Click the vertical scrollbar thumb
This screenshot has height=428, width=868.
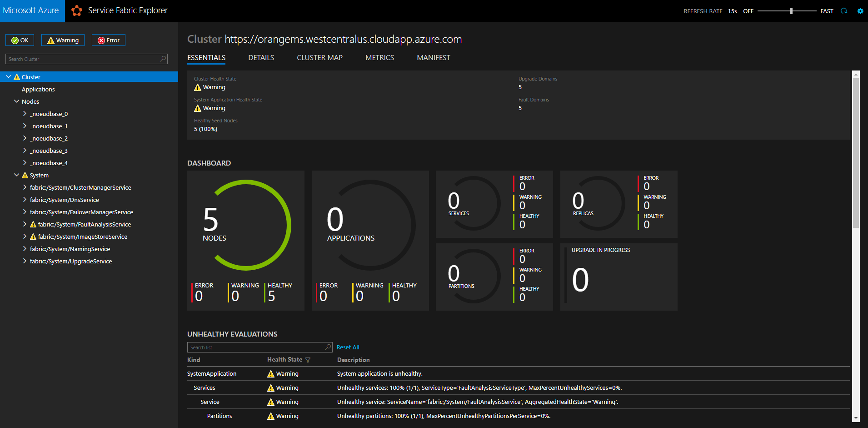click(856, 152)
